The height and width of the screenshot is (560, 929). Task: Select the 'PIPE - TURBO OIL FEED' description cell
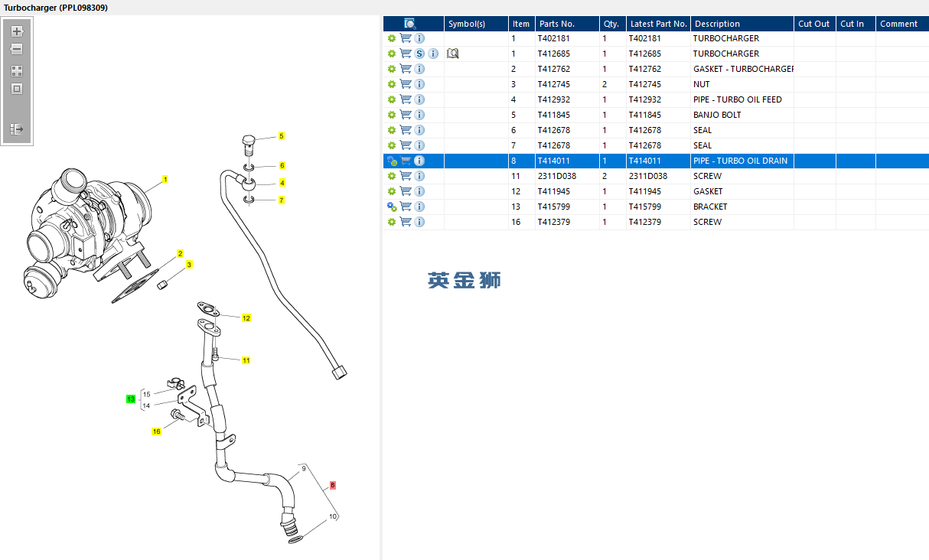tap(742, 99)
